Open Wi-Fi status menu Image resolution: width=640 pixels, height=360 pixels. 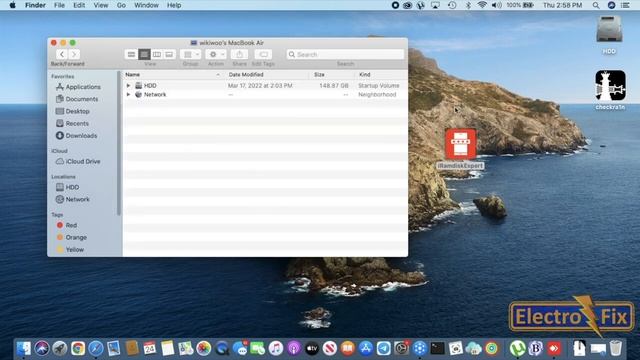(x=482, y=5)
